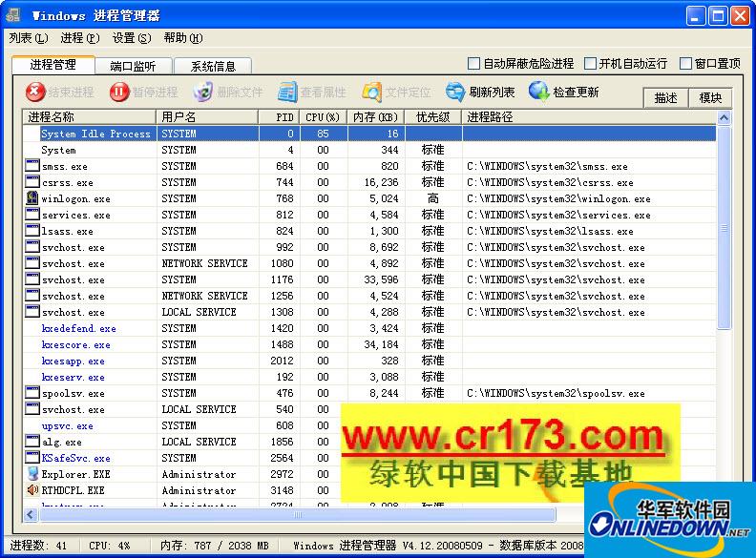756x558 pixels.
Task: Click the Delete File (删除文件) icon
Action: 203,92
